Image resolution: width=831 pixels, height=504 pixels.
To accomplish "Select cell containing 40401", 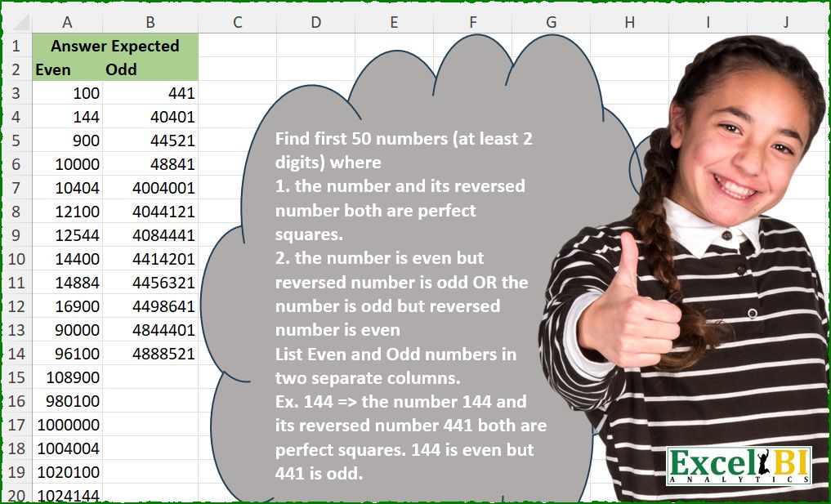I will pos(150,117).
